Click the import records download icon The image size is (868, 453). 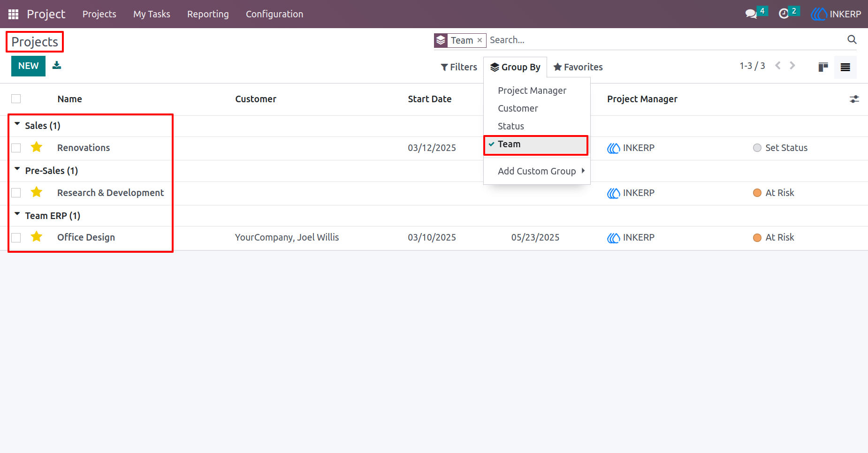tap(57, 65)
